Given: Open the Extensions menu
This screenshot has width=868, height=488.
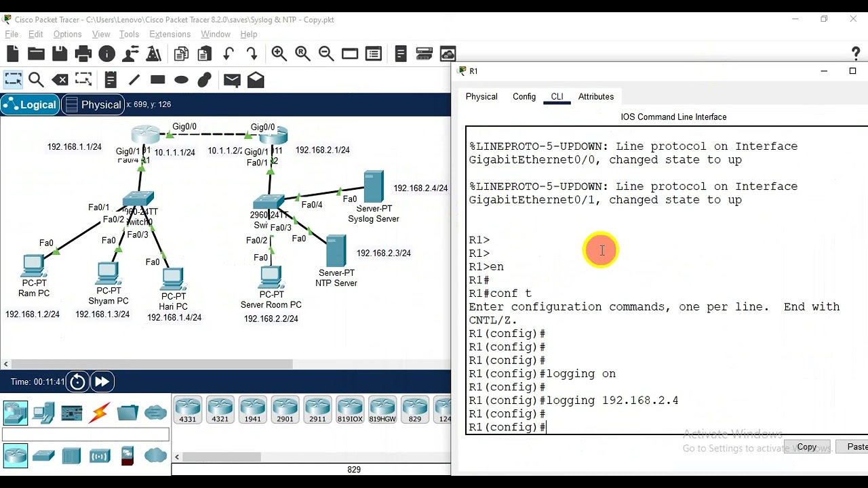Looking at the screenshot, I should [x=170, y=34].
